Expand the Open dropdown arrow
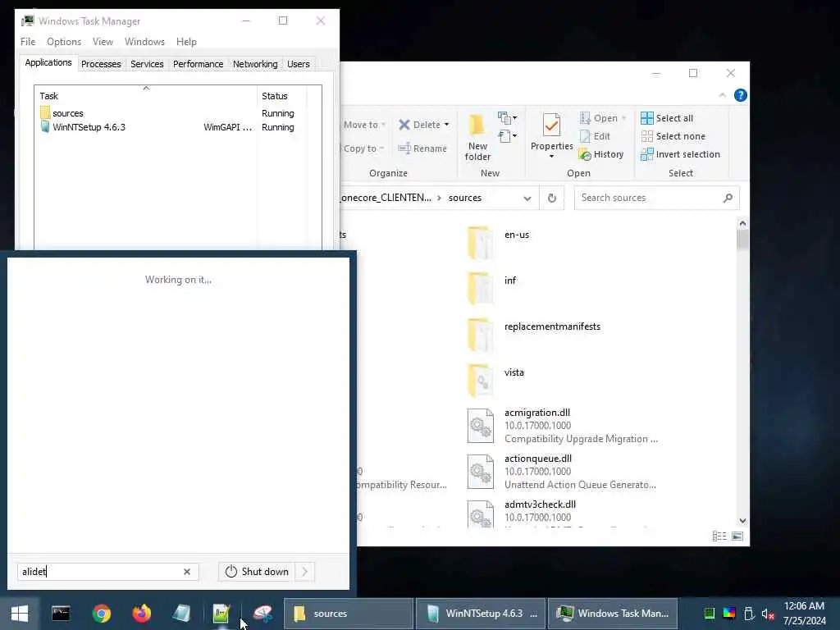The image size is (840, 630). point(623,118)
